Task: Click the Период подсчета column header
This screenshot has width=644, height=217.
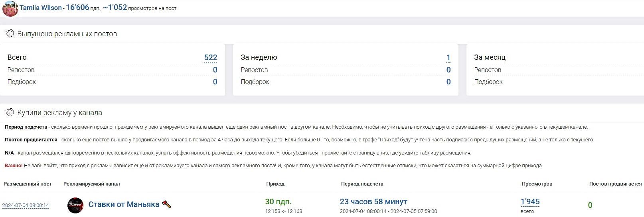Action: [x=362, y=184]
